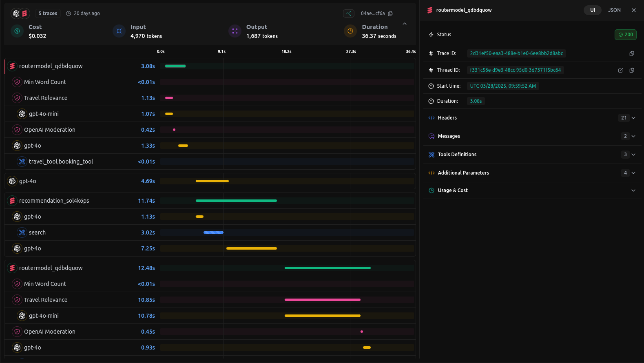The image size is (644, 363).
Task: Expand the Headers section
Action: pos(633,118)
